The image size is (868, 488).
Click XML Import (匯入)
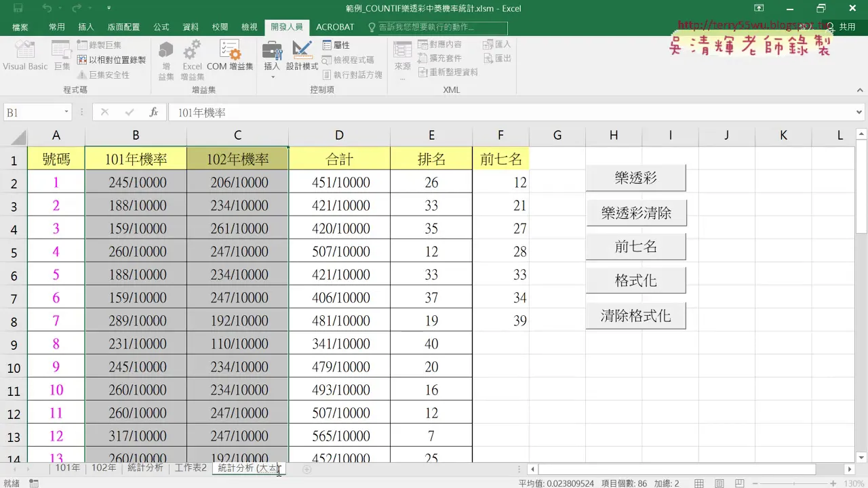click(x=497, y=44)
